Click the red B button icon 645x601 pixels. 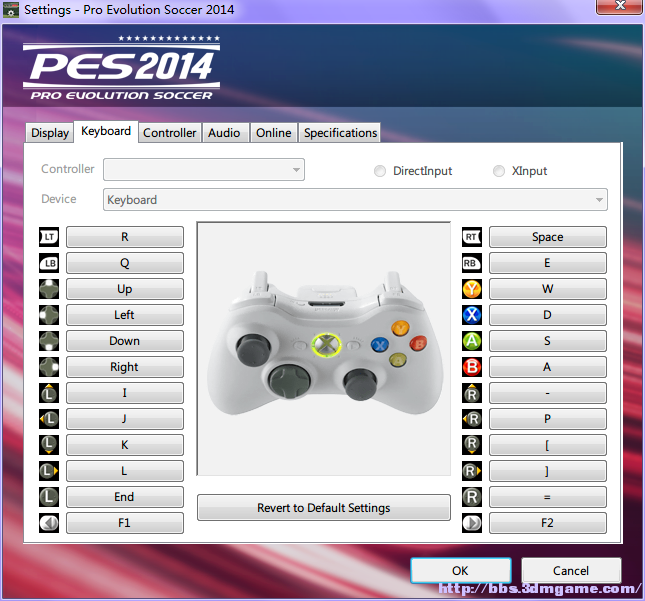click(472, 367)
